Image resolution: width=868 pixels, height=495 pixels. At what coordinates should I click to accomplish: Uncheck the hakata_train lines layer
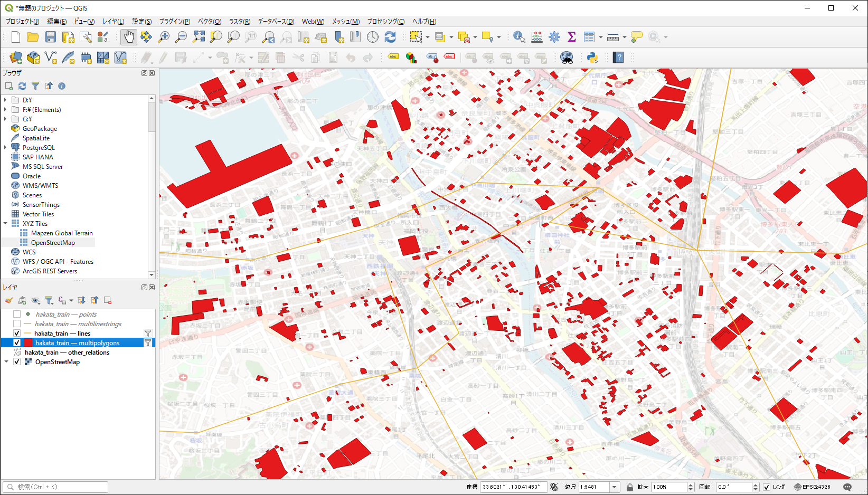pos(17,334)
